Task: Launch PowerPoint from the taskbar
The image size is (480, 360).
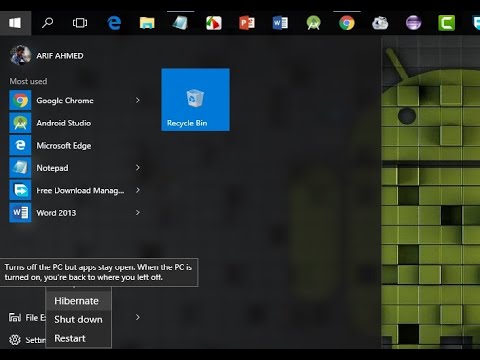Action: (247, 23)
